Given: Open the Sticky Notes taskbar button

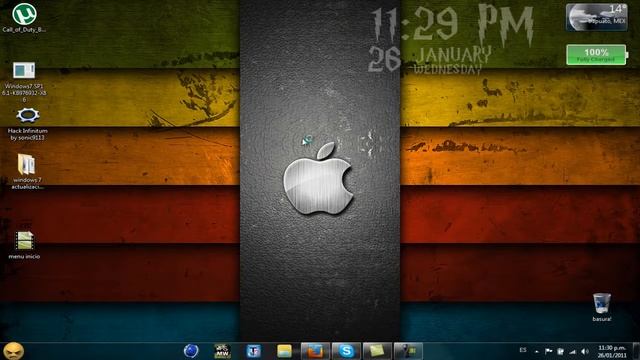Looking at the screenshot, I should (x=377, y=351).
